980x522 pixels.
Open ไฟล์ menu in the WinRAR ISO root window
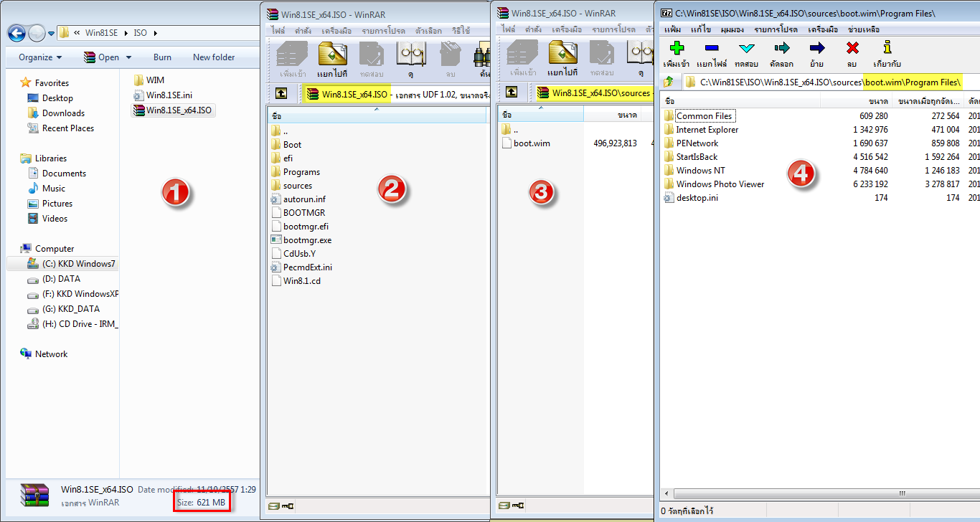(x=278, y=30)
